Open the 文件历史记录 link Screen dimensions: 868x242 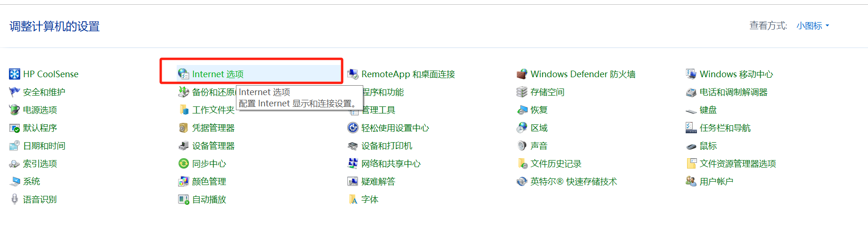click(x=556, y=164)
